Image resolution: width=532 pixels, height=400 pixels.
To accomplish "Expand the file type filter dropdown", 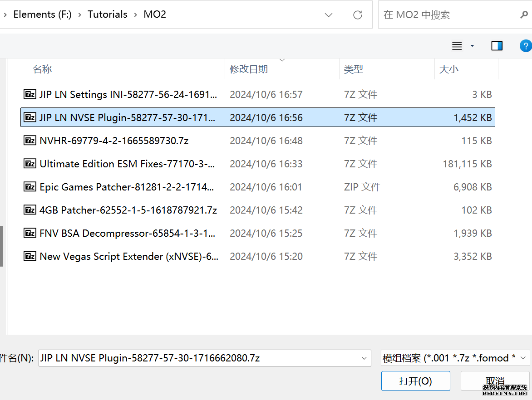I will (523, 358).
